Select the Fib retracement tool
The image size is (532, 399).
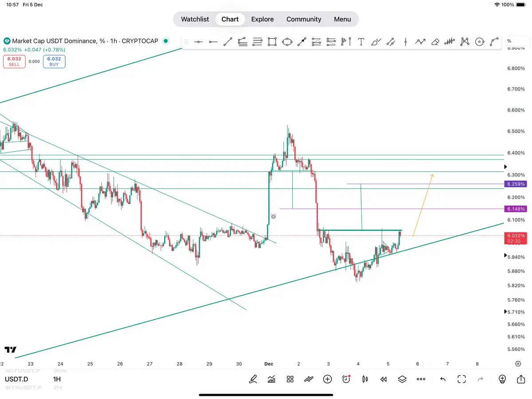[316, 42]
